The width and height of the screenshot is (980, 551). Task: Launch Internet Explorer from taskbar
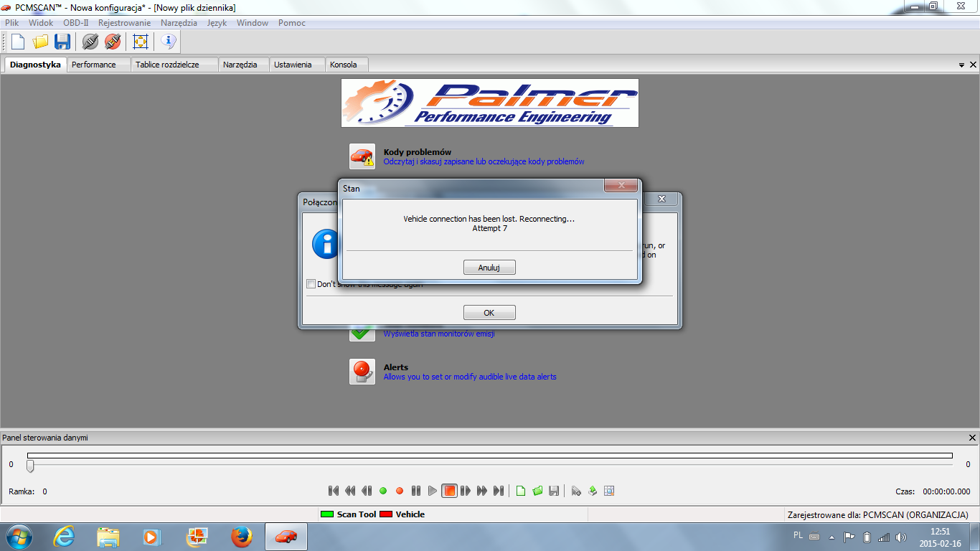(x=64, y=537)
